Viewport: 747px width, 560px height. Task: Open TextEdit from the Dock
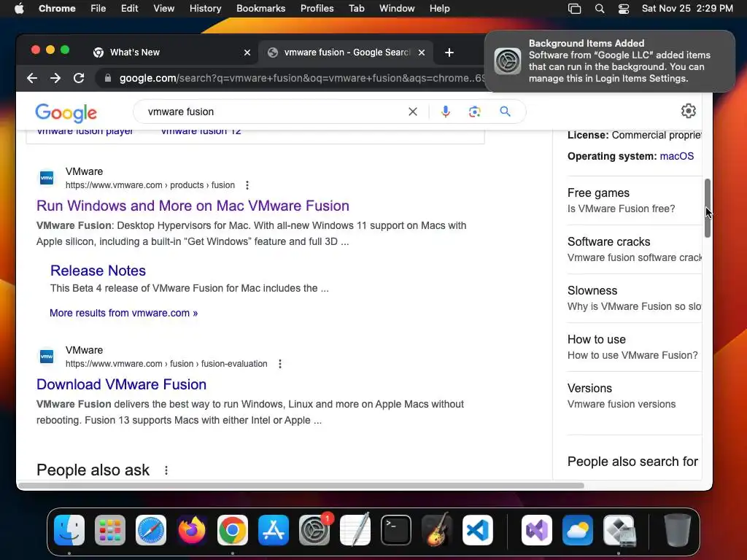coord(355,530)
